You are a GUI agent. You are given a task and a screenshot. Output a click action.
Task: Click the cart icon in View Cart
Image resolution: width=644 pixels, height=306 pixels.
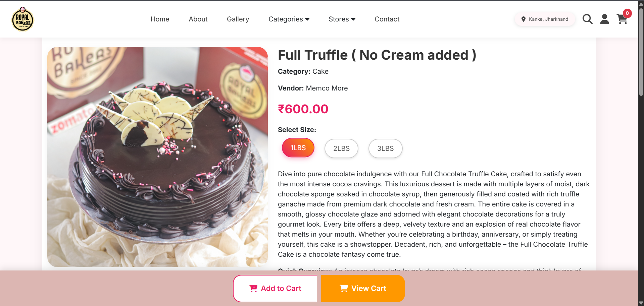344,289
